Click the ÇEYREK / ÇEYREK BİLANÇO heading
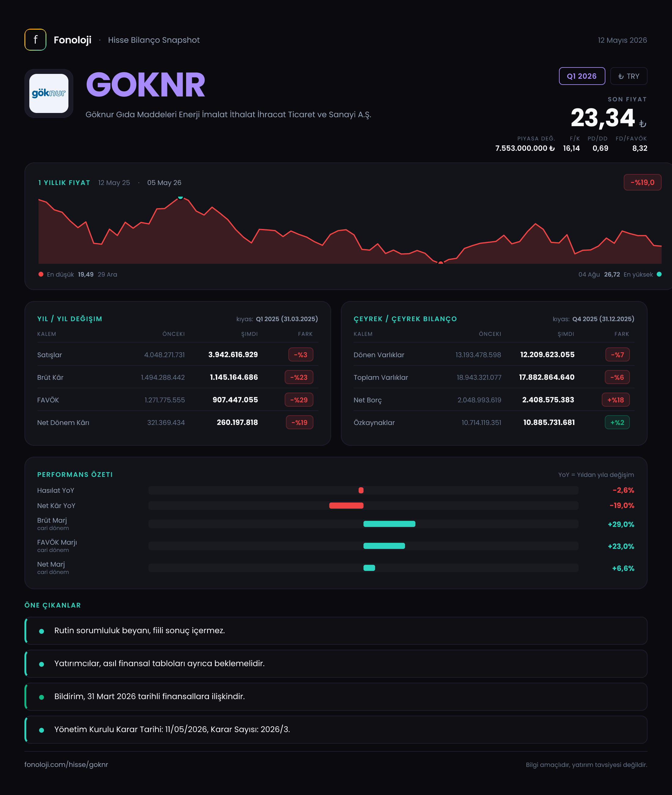This screenshot has width=672, height=795. [405, 319]
